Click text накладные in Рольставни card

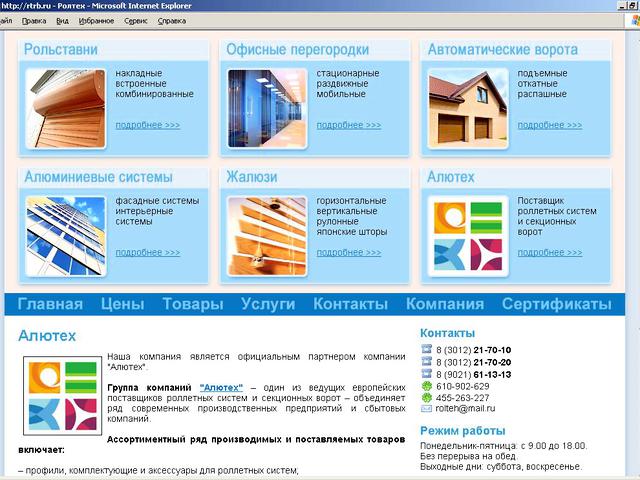(x=139, y=73)
